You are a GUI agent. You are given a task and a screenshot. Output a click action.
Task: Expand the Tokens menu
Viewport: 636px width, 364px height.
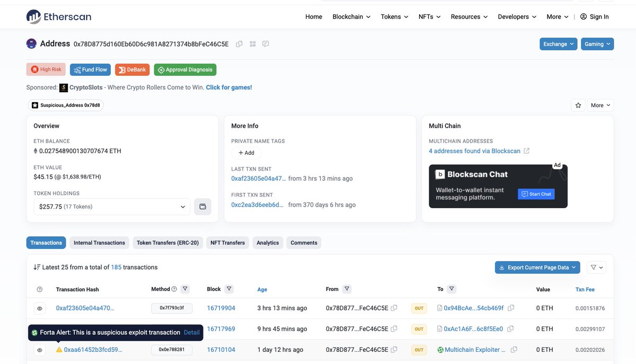tap(394, 16)
